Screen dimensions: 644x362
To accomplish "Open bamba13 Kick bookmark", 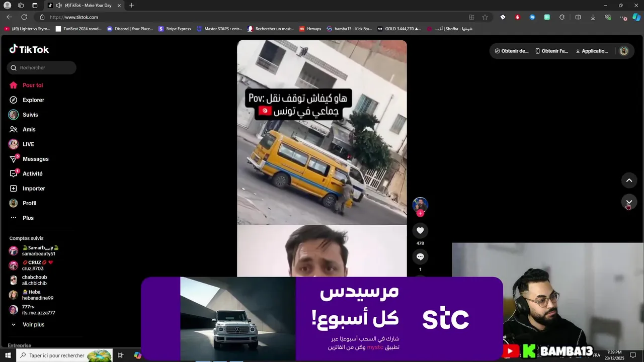I will point(349,29).
